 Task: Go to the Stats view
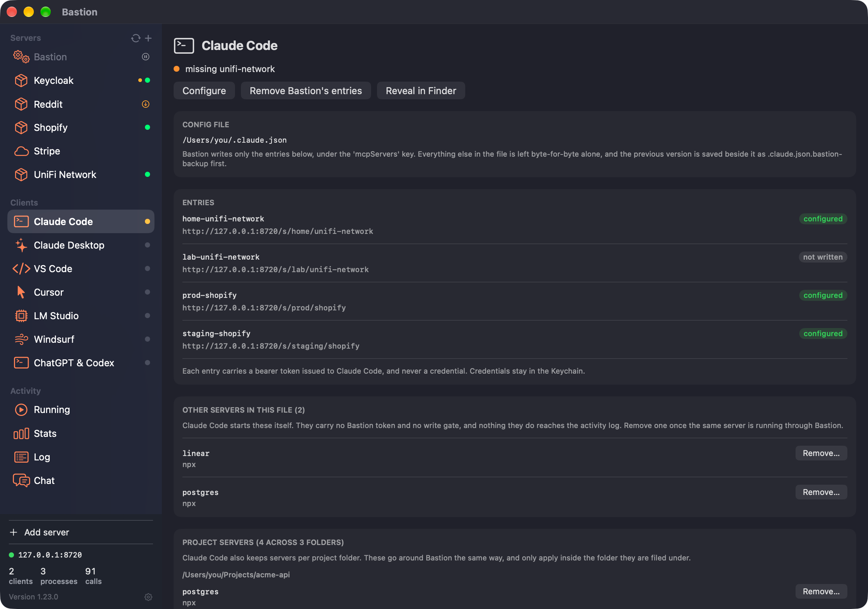tap(81, 434)
